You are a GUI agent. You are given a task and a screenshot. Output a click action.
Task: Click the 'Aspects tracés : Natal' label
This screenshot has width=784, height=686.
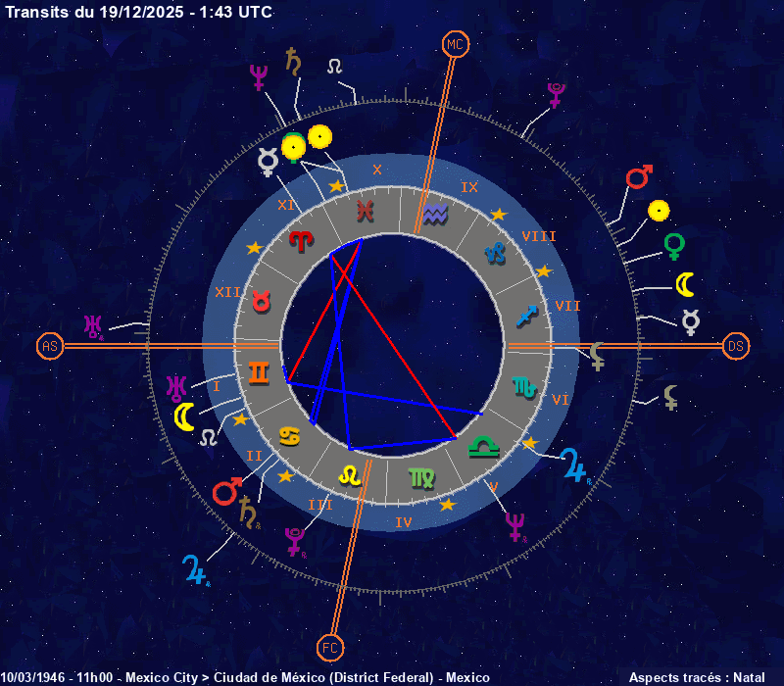point(696,677)
